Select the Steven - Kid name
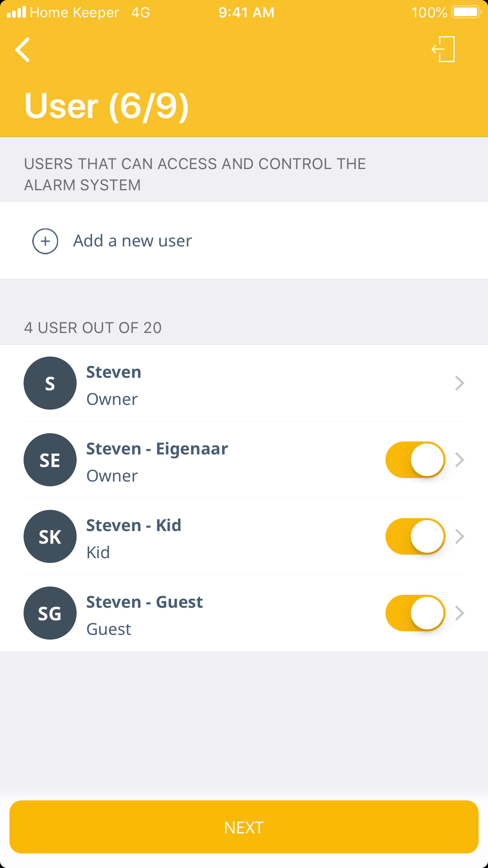The width and height of the screenshot is (488, 868). [x=134, y=526]
